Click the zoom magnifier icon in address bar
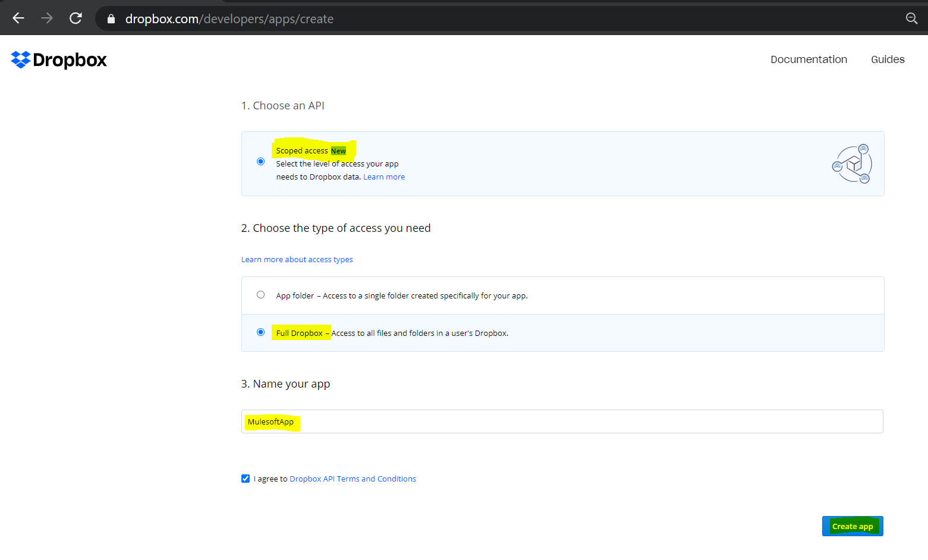Screen dimensions: 928x560 911,18
